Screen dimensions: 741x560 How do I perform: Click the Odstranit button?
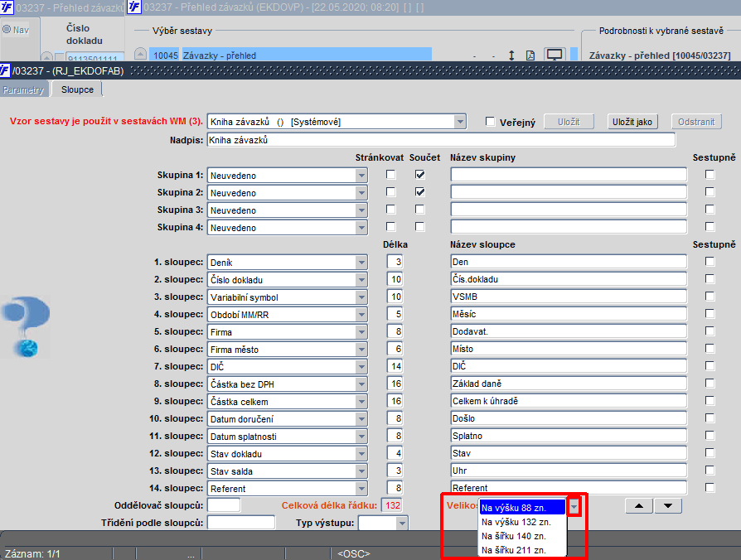(x=696, y=122)
